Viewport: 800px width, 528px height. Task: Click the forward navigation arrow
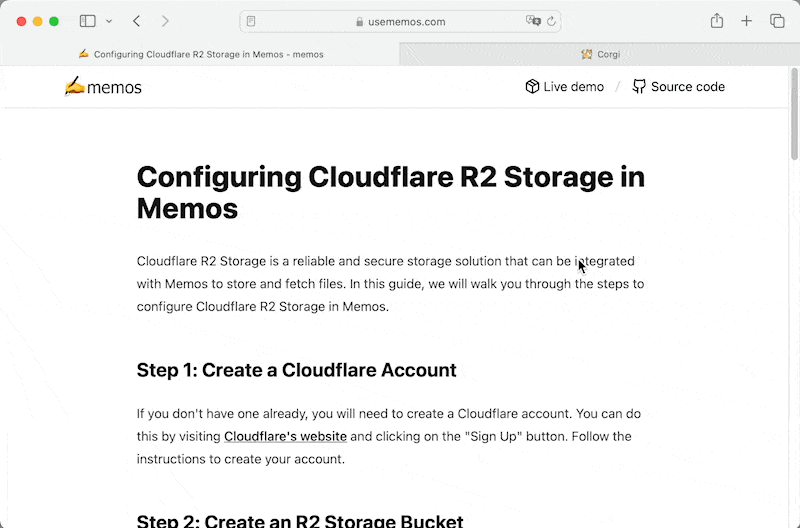(x=165, y=21)
